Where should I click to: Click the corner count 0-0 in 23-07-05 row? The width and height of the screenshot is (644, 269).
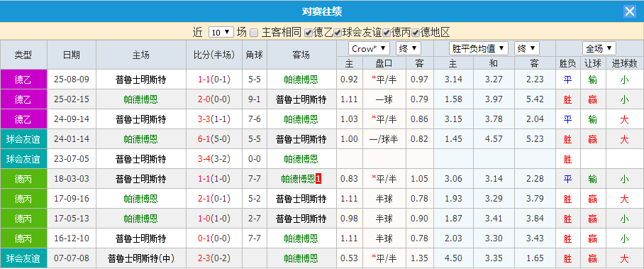pyautogui.click(x=255, y=159)
